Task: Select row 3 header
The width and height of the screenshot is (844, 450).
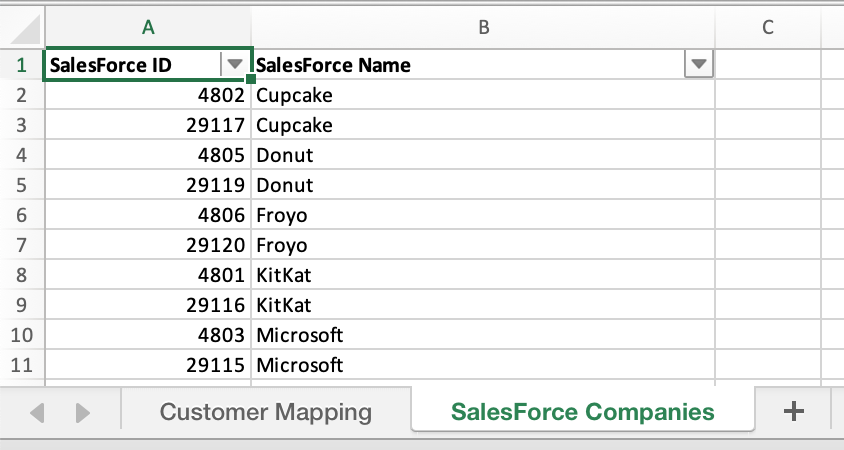Action: click(x=22, y=125)
